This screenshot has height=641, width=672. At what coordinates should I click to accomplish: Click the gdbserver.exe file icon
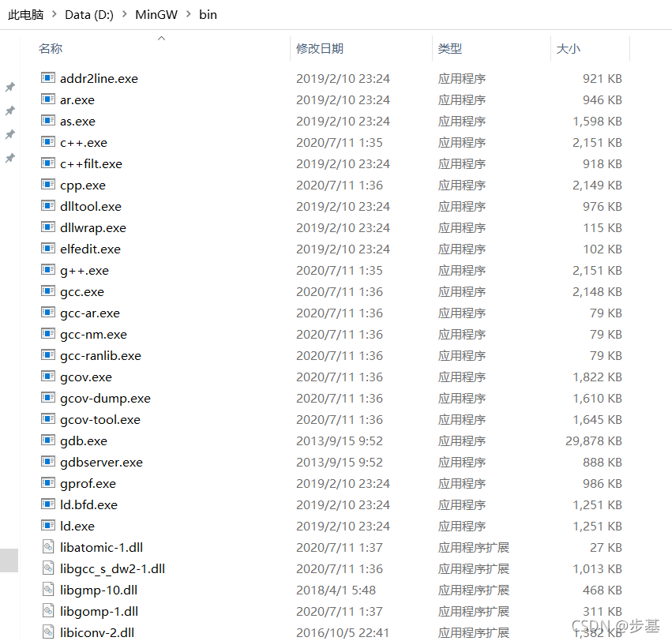click(48, 462)
